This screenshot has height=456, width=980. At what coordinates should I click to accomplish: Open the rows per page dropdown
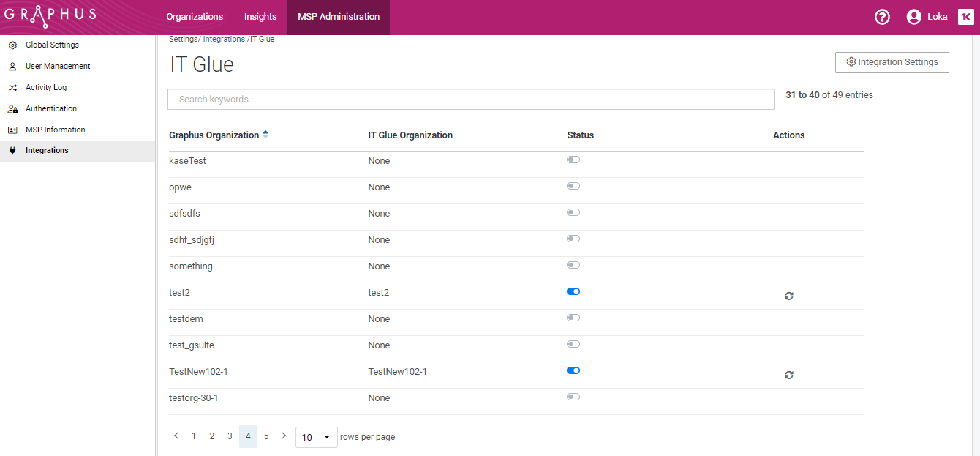(x=317, y=437)
